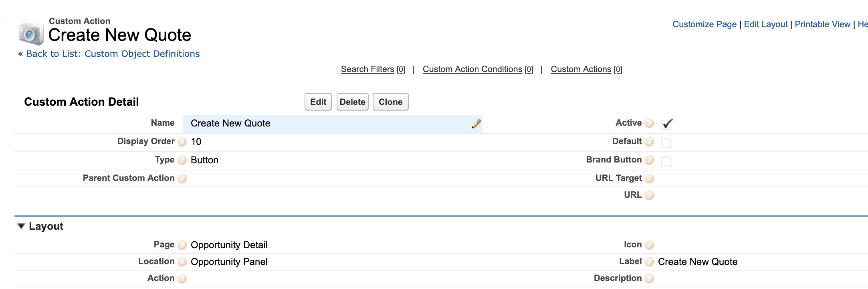The image size is (868, 289).
Task: Click the Edit button
Action: [x=318, y=102]
